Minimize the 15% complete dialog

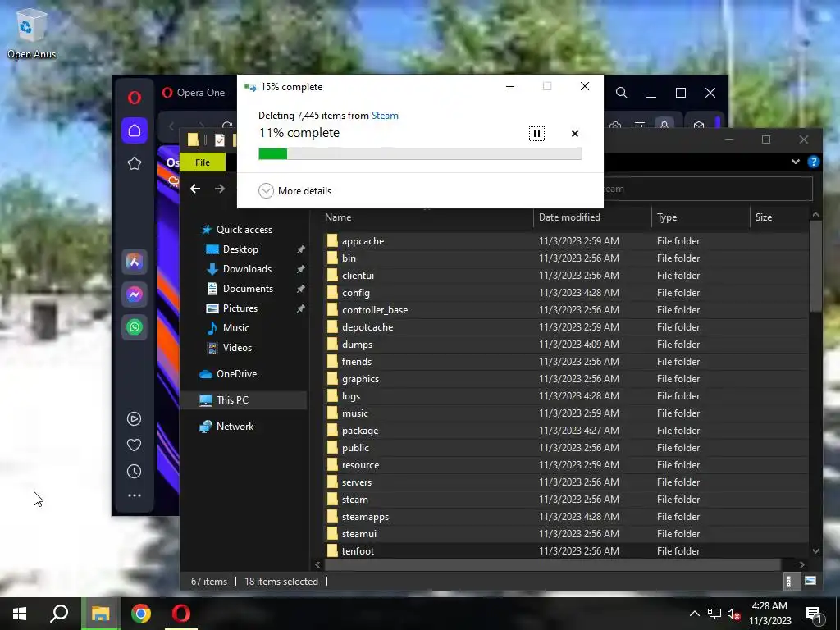click(510, 86)
